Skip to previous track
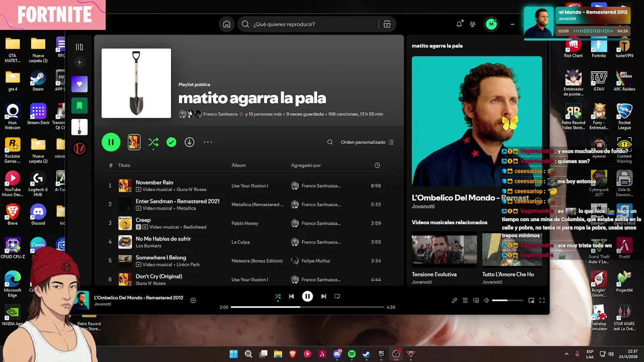The image size is (644, 362). tap(291, 297)
